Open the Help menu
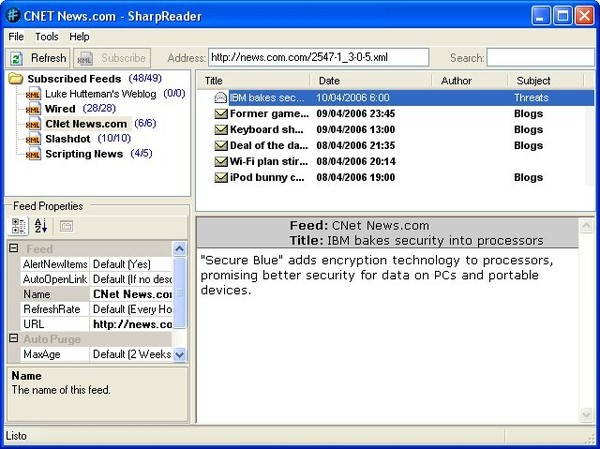The image size is (600, 449). coord(79,37)
